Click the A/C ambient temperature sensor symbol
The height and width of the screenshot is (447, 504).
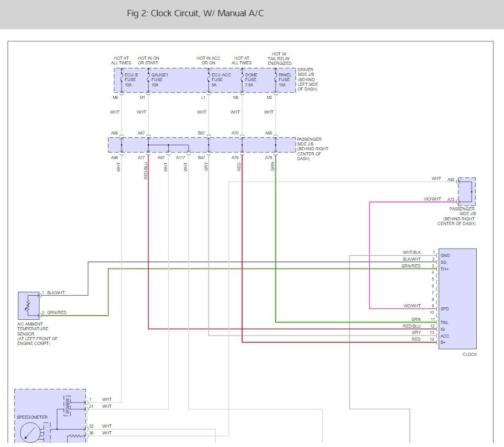pos(29,305)
